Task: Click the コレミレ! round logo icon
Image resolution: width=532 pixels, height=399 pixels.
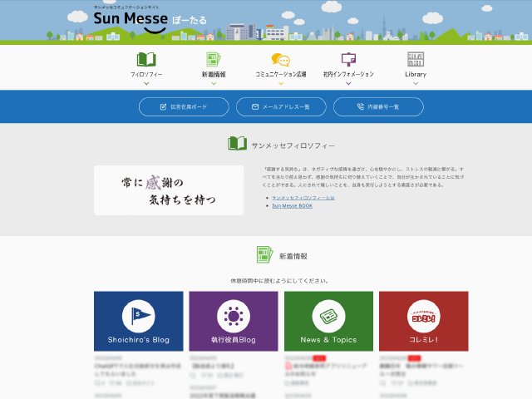Action: click(x=423, y=316)
